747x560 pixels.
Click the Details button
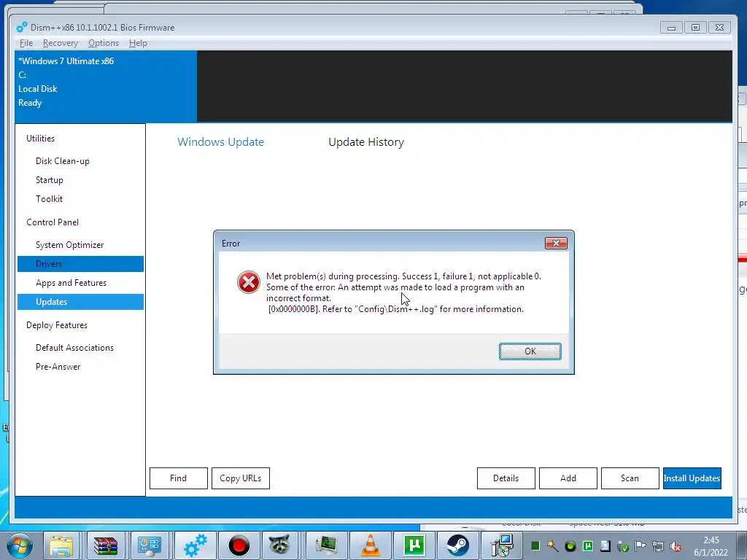pyautogui.click(x=506, y=478)
